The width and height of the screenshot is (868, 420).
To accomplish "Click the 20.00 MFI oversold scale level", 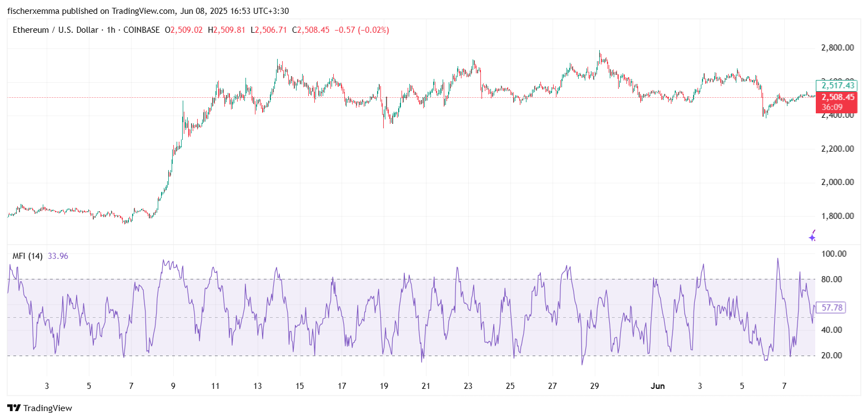I will tap(834, 356).
